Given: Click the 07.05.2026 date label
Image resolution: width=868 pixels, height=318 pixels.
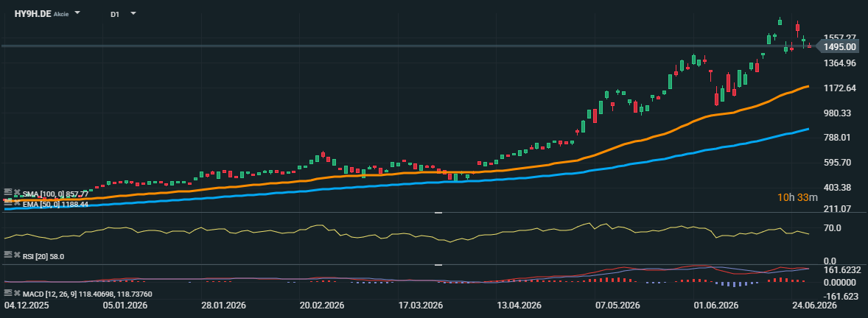Looking at the screenshot, I should click(x=618, y=305).
